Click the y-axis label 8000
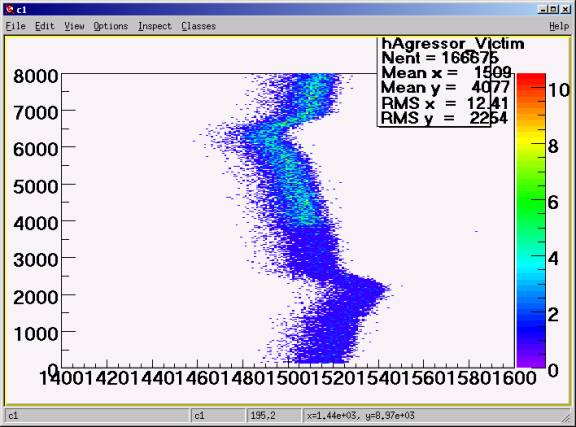Screen dimensions: 576x427 (x=36, y=76)
